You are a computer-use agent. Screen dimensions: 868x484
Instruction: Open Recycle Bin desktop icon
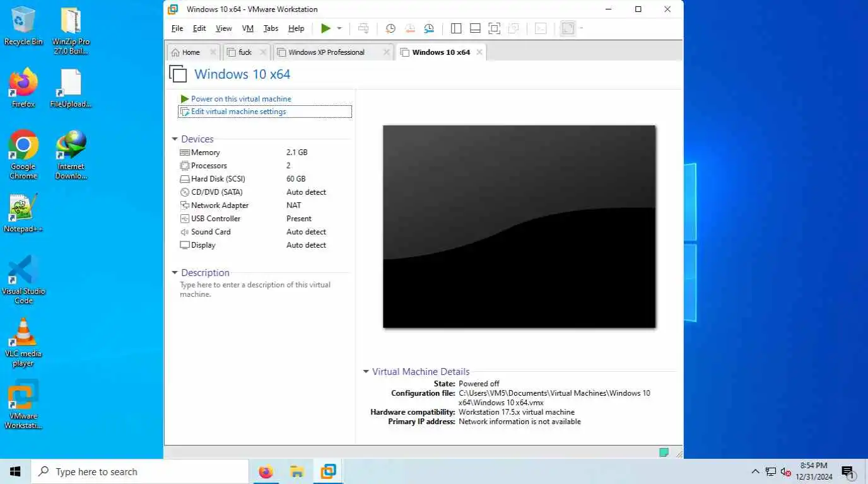(x=23, y=25)
